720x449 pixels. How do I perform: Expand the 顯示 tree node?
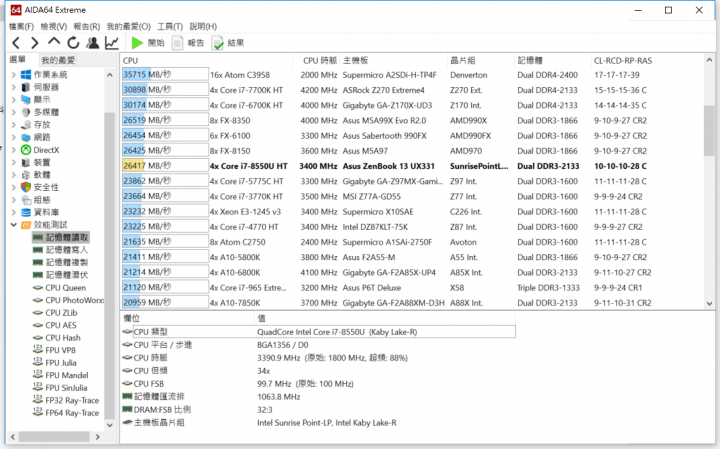pos(13,100)
